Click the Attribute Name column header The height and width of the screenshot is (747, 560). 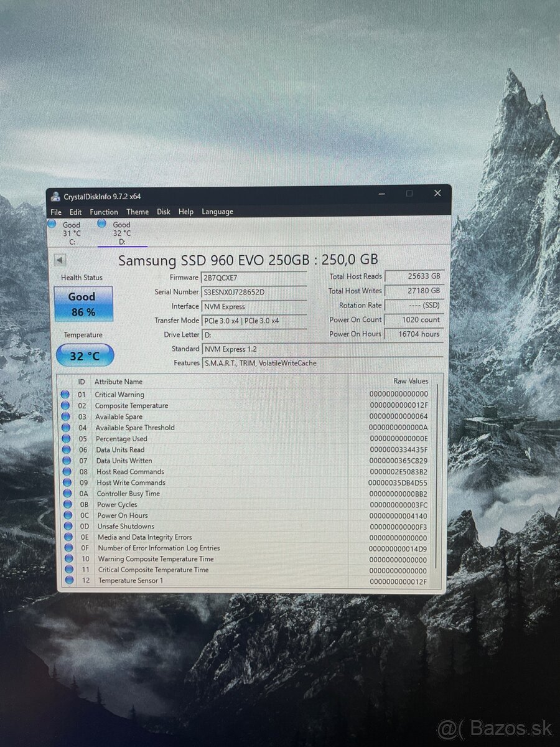[118, 382]
